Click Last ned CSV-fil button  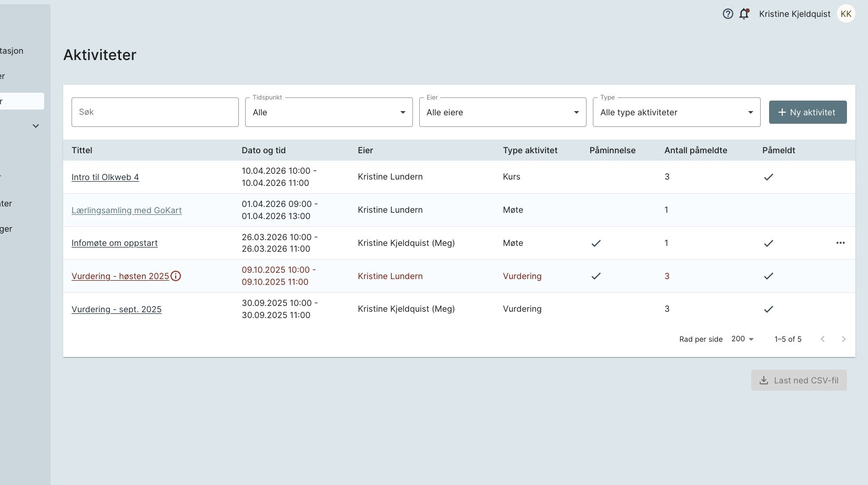click(x=799, y=380)
